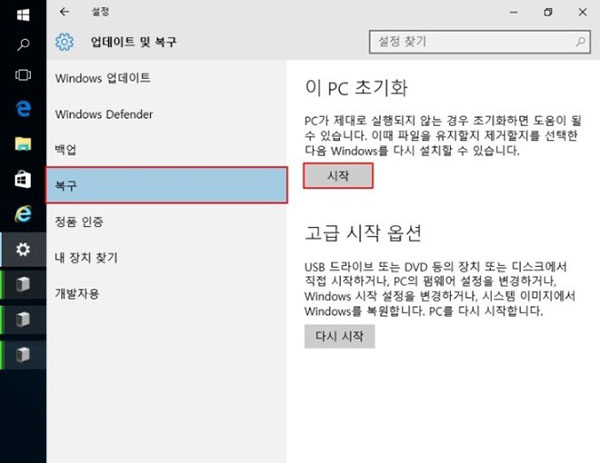Image resolution: width=600 pixels, height=463 pixels.
Task: Click 시작 button under 이 PC 초기화
Action: coord(338,176)
